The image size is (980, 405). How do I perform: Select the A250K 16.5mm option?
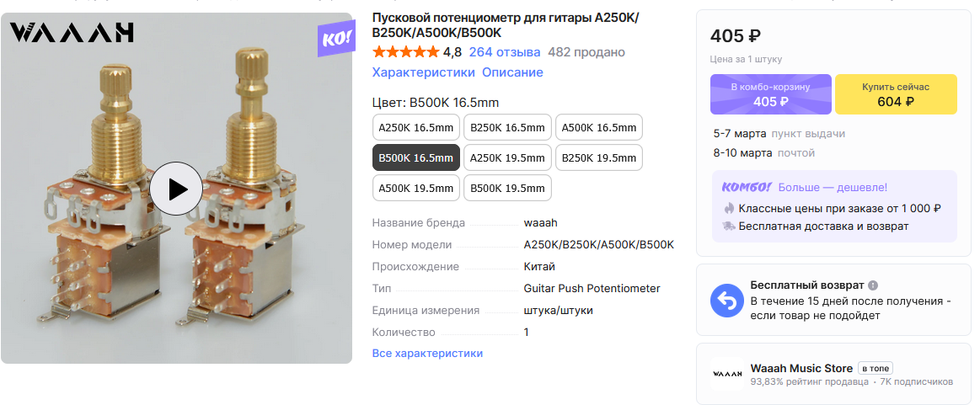click(416, 127)
